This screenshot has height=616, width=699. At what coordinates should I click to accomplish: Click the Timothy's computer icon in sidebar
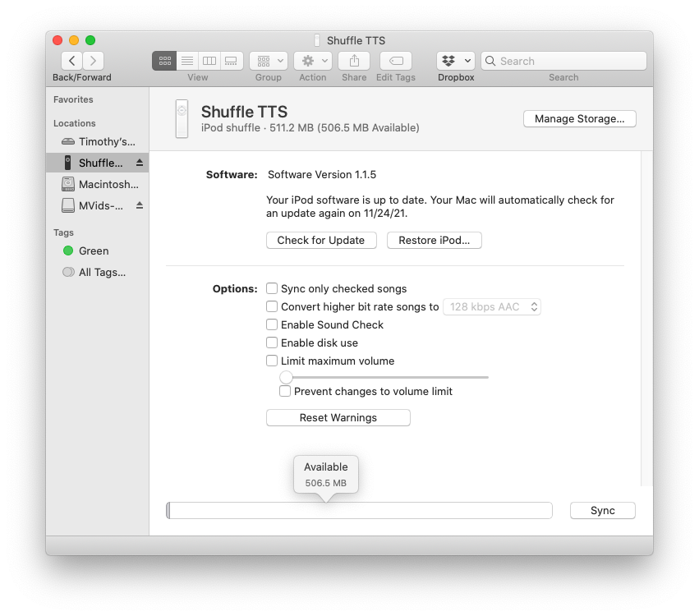click(68, 142)
